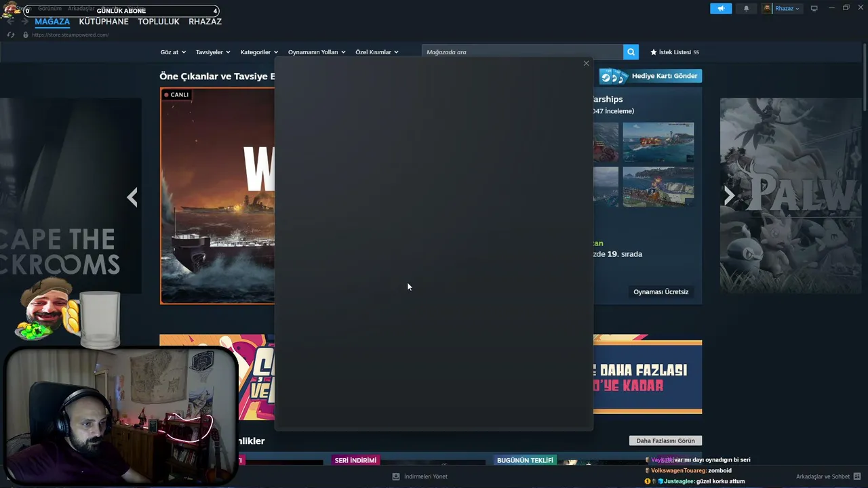Open the Rhazaz account dropdown
Viewport: 868px width, 488px height.
787,8
